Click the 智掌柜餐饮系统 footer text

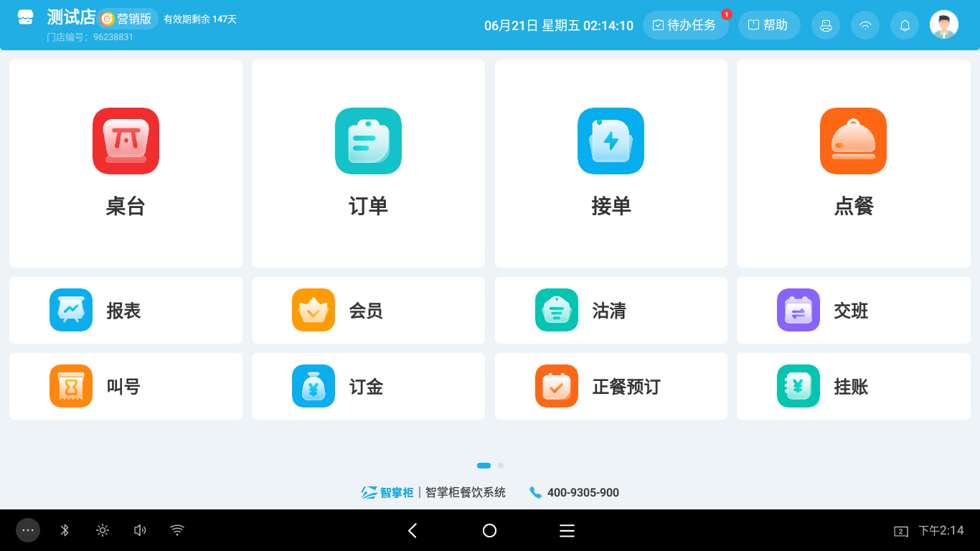(x=466, y=492)
